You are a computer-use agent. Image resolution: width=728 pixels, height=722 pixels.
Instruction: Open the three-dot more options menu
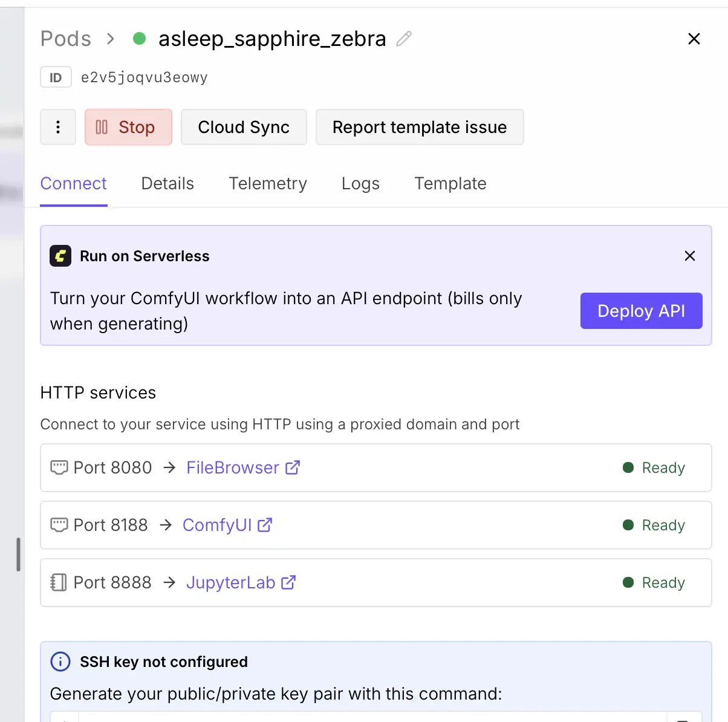pos(58,127)
